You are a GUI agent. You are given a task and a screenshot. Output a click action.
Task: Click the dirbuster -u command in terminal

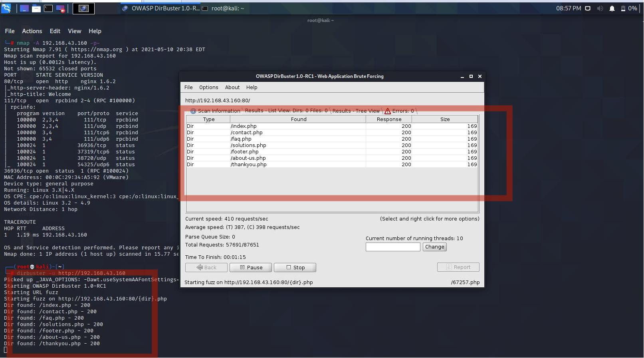point(71,273)
